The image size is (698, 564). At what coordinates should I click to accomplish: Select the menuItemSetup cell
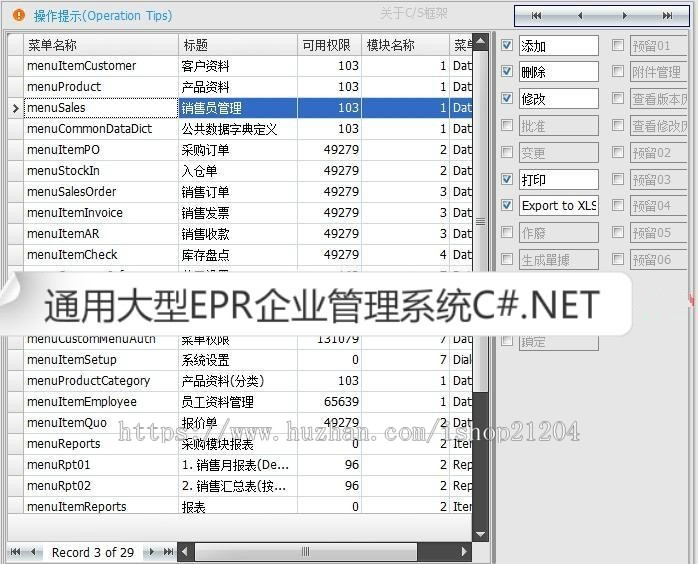point(101,360)
